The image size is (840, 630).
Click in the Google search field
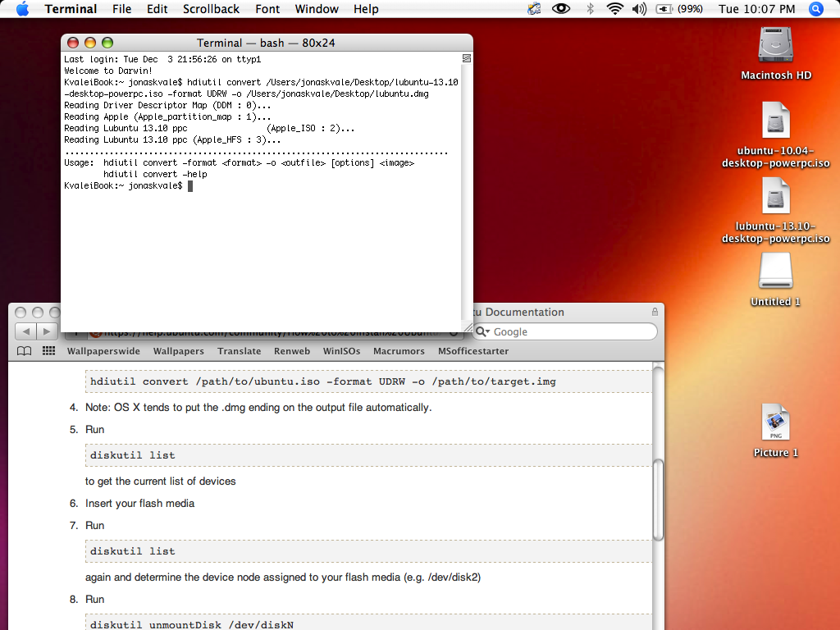coord(565,331)
